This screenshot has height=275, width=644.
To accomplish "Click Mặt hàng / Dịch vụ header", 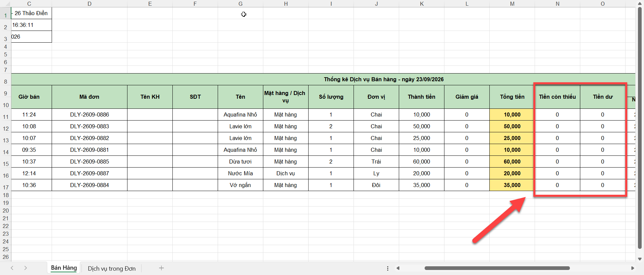I will (x=286, y=97).
